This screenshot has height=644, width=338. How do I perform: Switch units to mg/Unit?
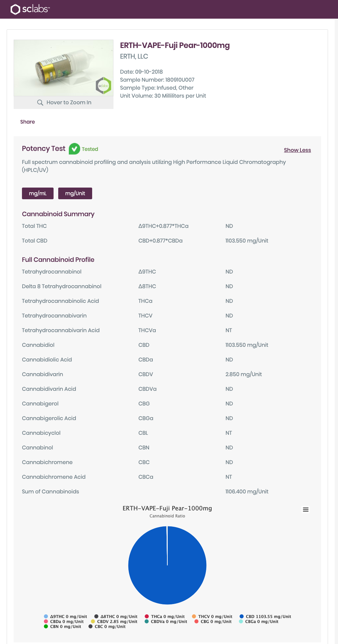[75, 194]
